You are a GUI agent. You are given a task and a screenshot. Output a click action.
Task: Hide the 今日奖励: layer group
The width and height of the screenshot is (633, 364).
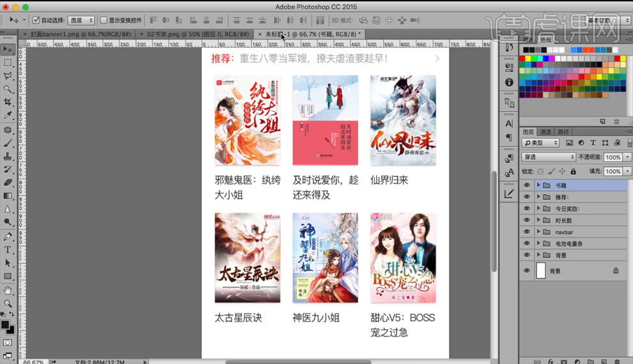click(526, 209)
